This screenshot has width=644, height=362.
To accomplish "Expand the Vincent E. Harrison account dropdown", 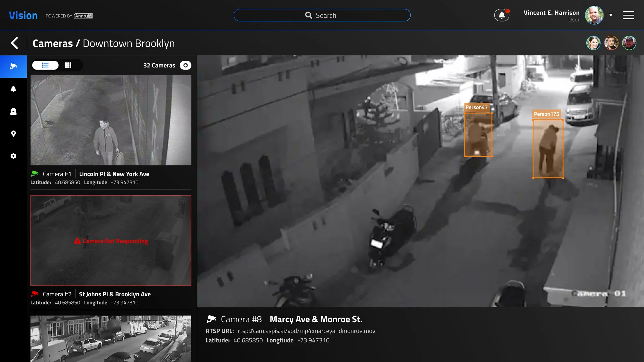I will point(611,15).
